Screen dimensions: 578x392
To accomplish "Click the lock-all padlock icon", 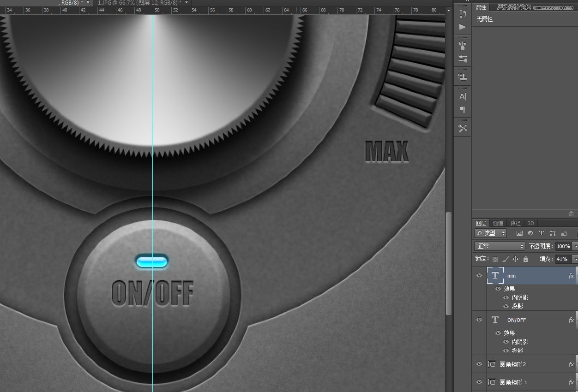I will click(526, 259).
